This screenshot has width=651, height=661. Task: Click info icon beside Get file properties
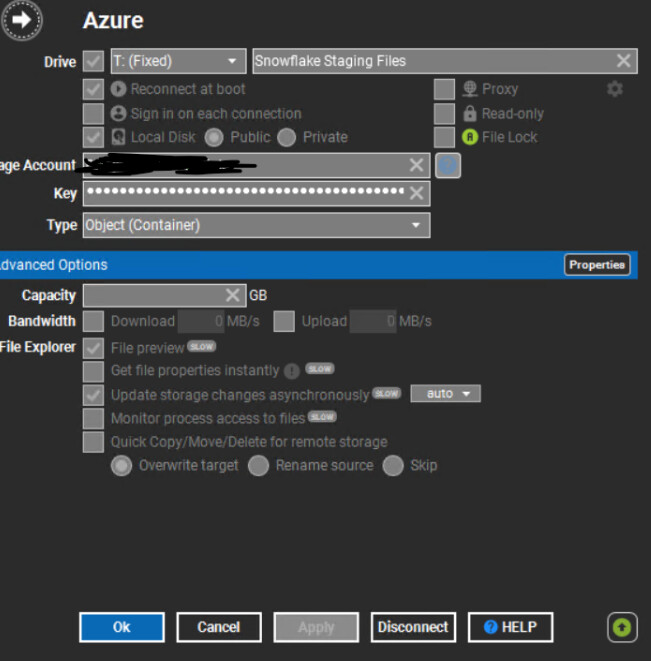pos(292,371)
